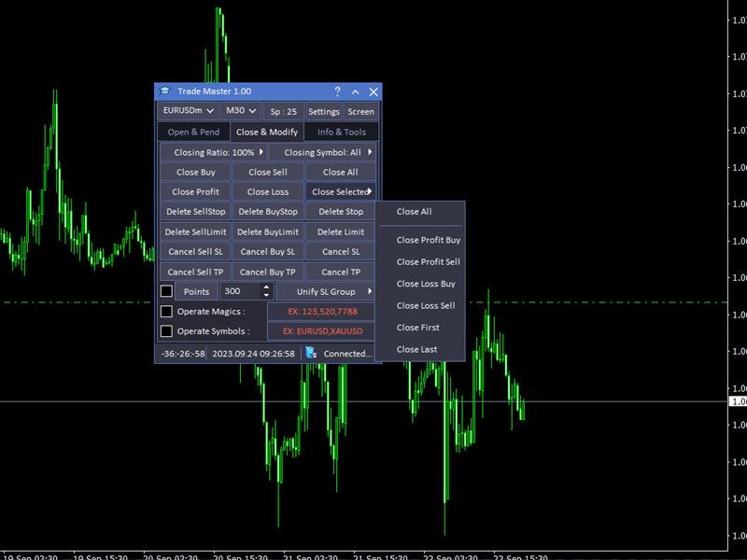Click the Screen button
The height and width of the screenshot is (560, 747).
(x=360, y=111)
